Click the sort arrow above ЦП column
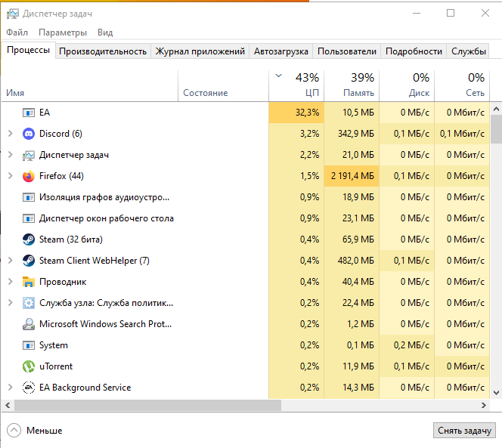The image size is (502, 448). (278, 76)
